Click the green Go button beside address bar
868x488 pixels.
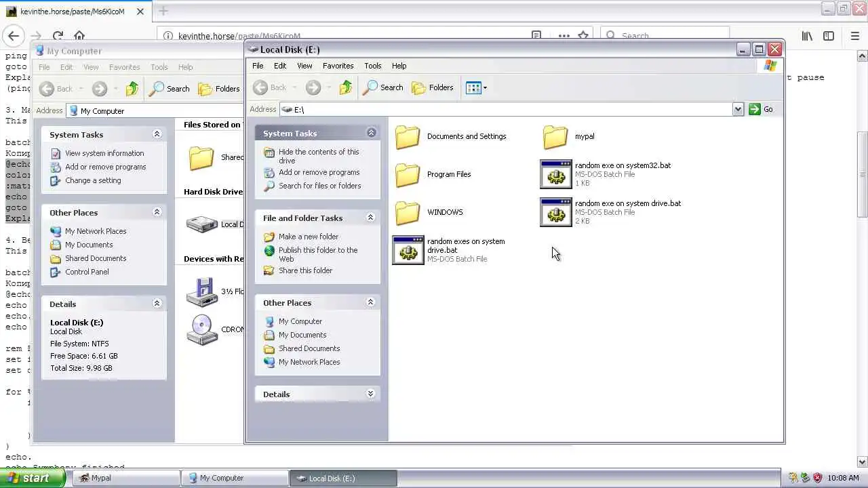[761, 109]
